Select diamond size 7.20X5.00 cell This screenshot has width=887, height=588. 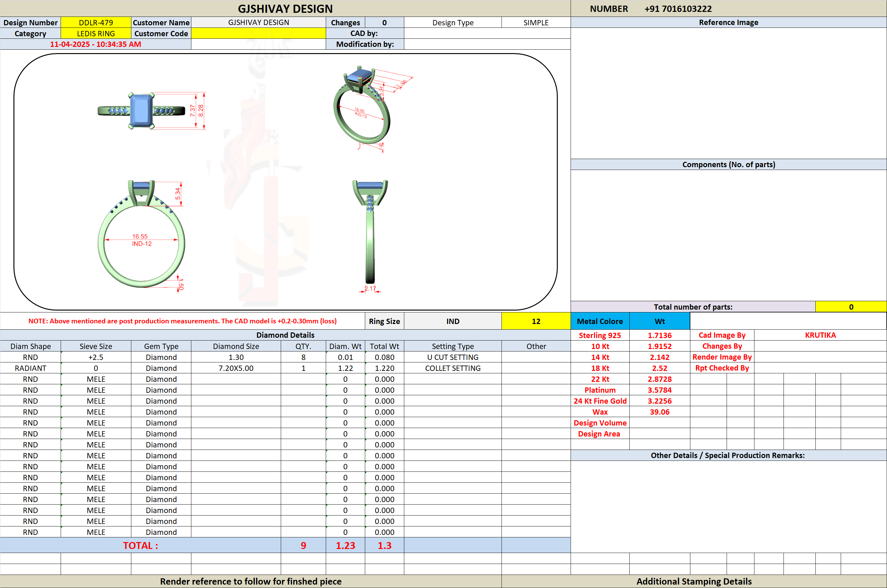(236, 368)
